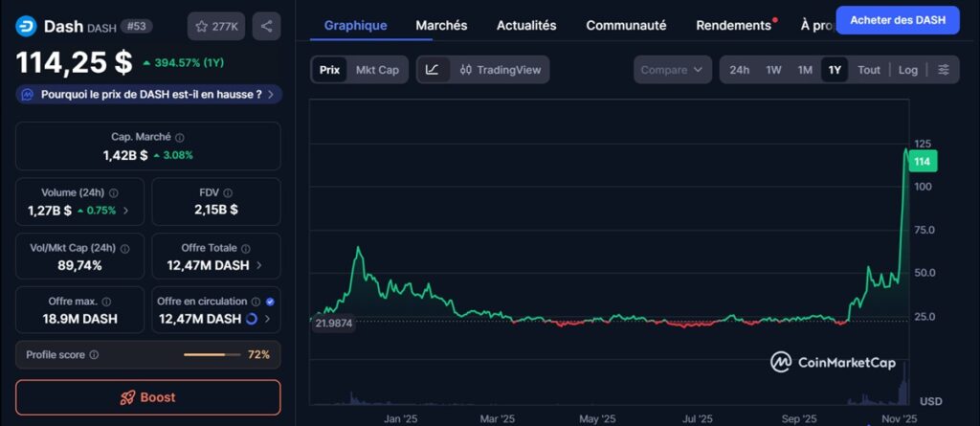980x426 pixels.
Task: Expand chevron after Pourquoi le prix question
Action: tap(271, 95)
